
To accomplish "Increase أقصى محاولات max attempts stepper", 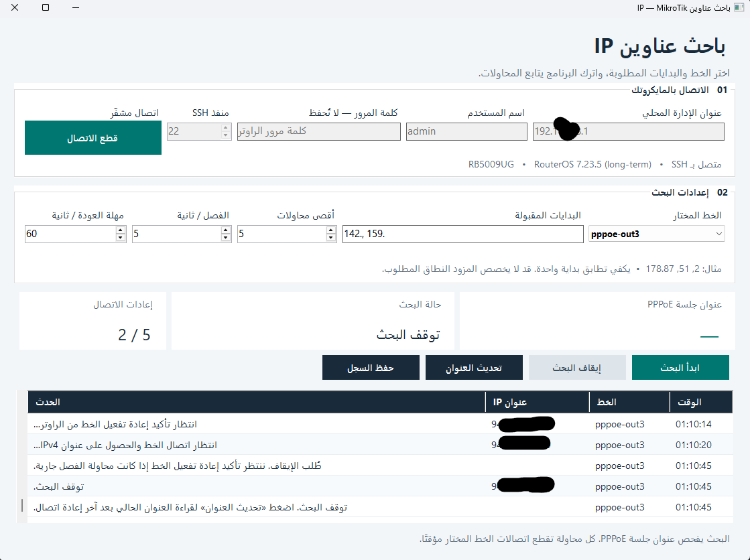I will click(331, 230).
